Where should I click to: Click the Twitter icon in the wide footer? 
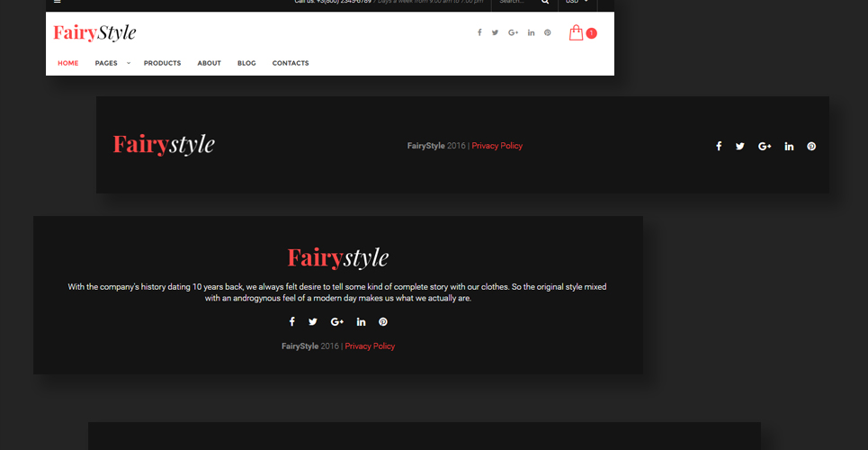[740, 147]
